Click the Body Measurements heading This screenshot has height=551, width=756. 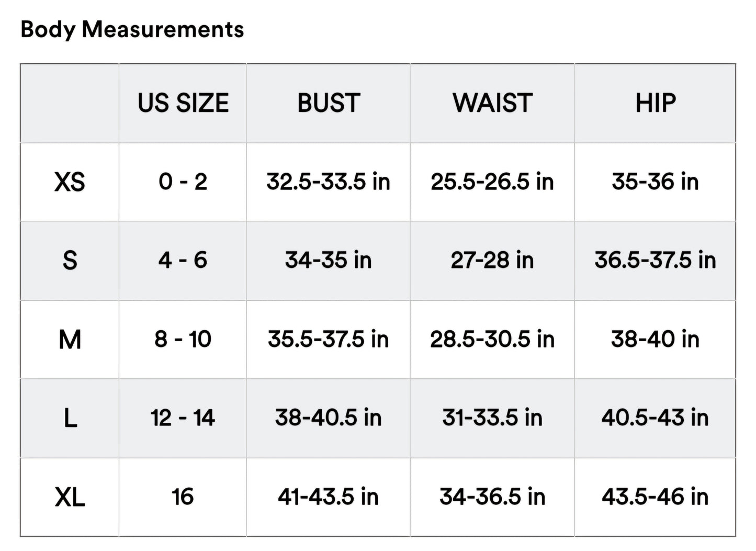click(x=132, y=29)
